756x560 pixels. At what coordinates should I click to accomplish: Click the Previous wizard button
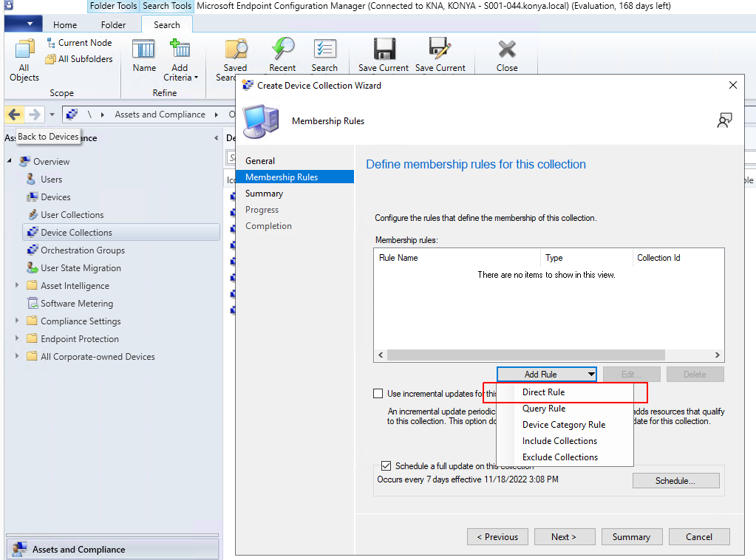tap(497, 537)
